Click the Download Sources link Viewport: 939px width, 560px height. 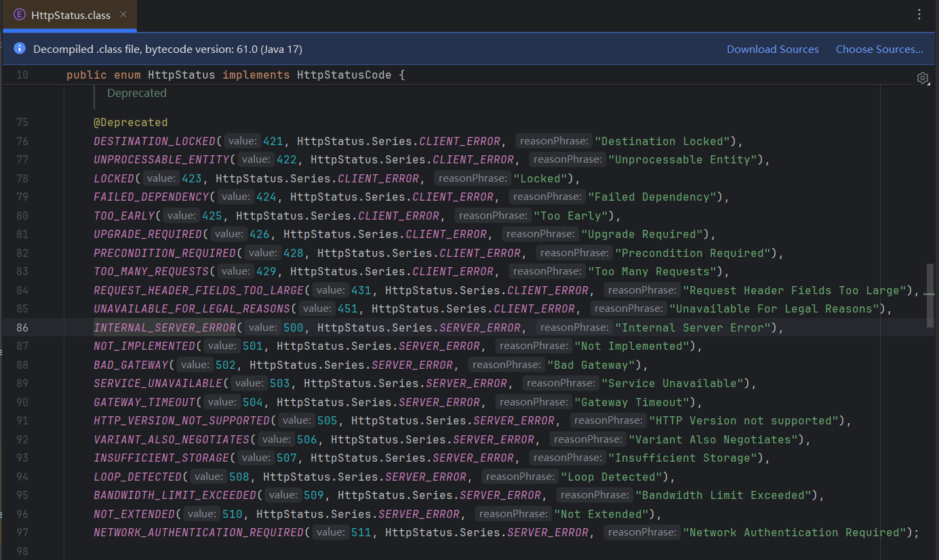click(x=773, y=49)
